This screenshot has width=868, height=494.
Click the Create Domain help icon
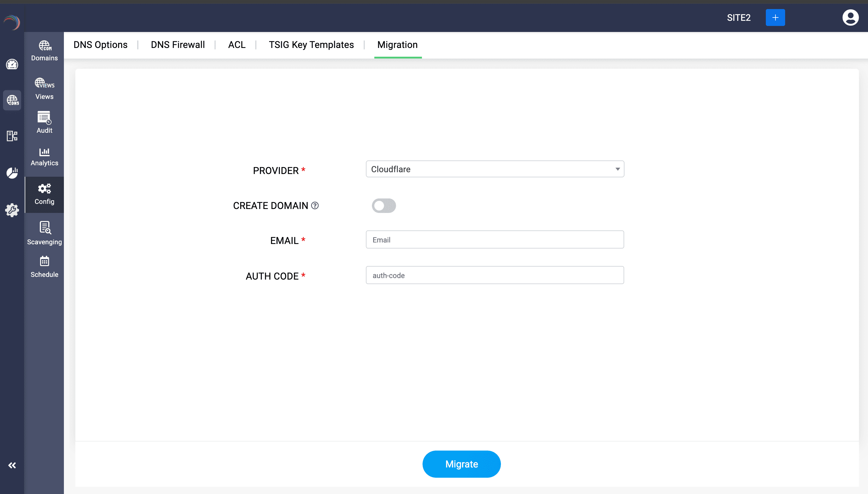pos(315,206)
